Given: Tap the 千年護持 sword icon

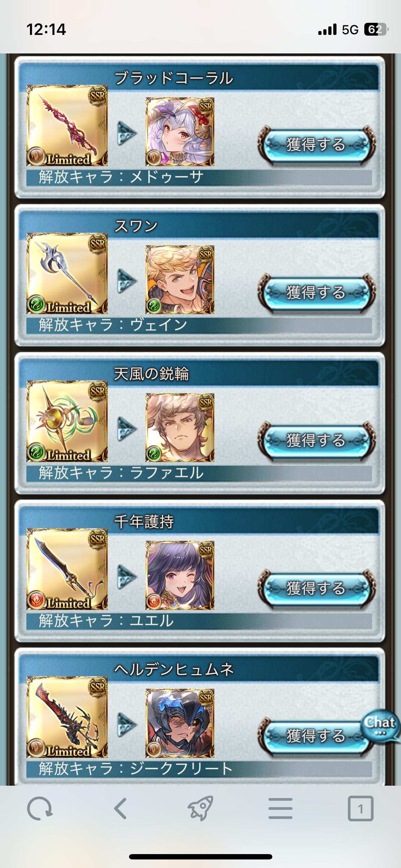Looking at the screenshot, I should [x=67, y=569].
